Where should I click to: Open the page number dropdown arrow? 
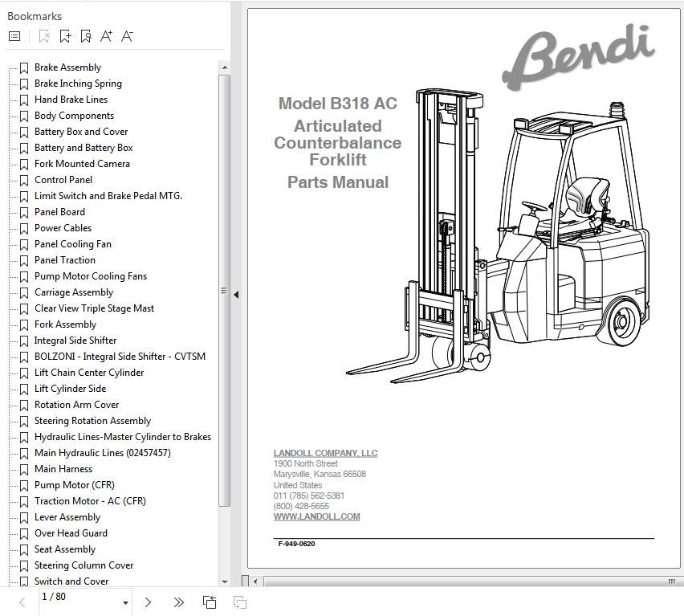pos(125,603)
